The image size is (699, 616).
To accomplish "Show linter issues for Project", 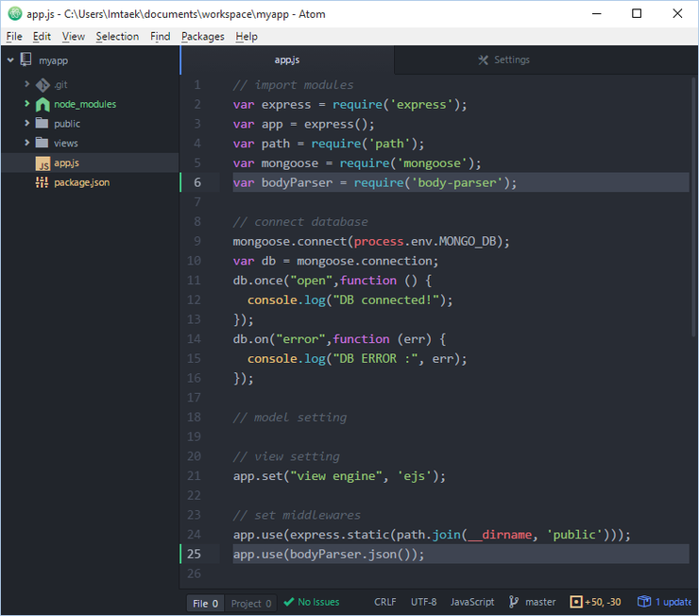I will [x=251, y=603].
